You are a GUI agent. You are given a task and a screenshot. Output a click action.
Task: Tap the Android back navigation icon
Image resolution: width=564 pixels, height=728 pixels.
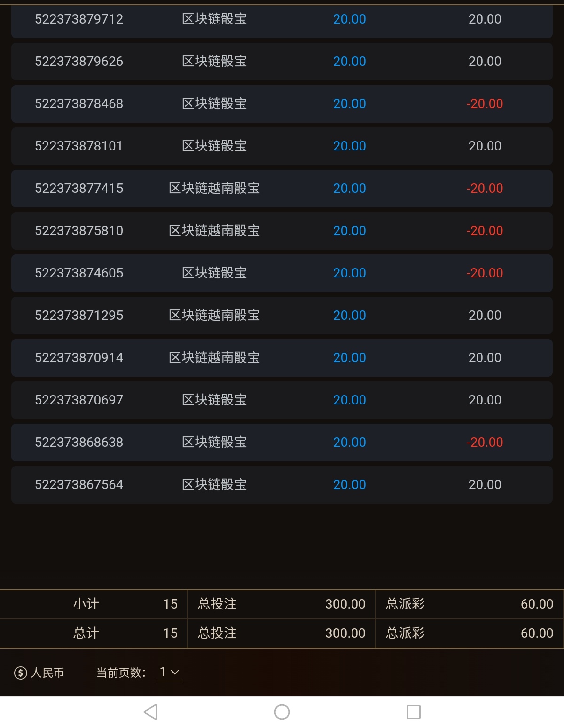(x=150, y=712)
